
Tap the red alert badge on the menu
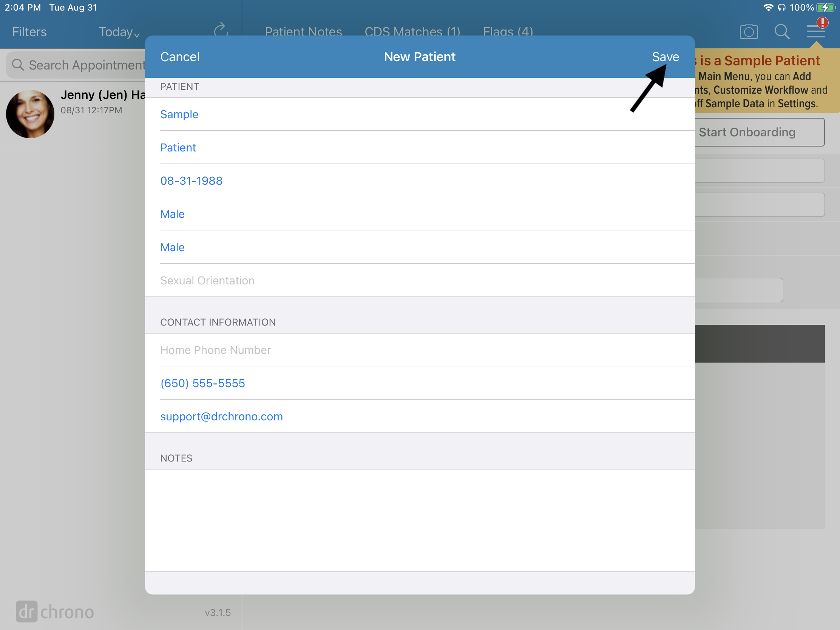click(823, 23)
